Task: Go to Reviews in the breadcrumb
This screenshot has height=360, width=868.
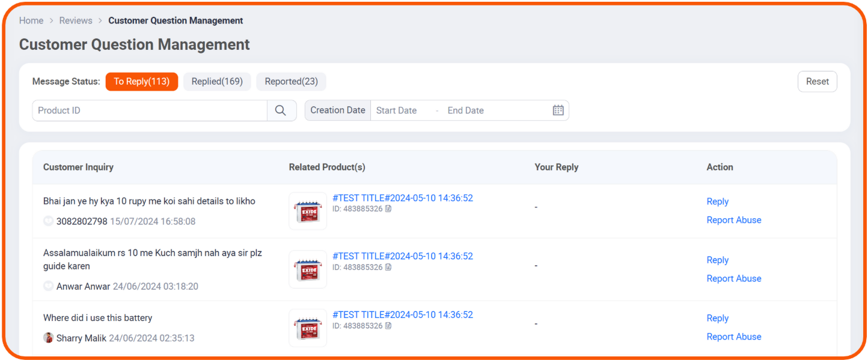Action: (76, 20)
